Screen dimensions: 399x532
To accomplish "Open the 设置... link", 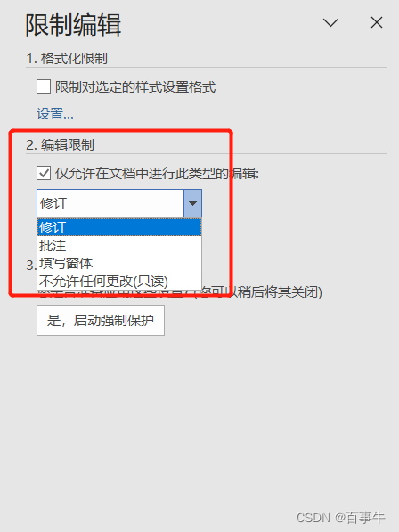I will [x=55, y=114].
